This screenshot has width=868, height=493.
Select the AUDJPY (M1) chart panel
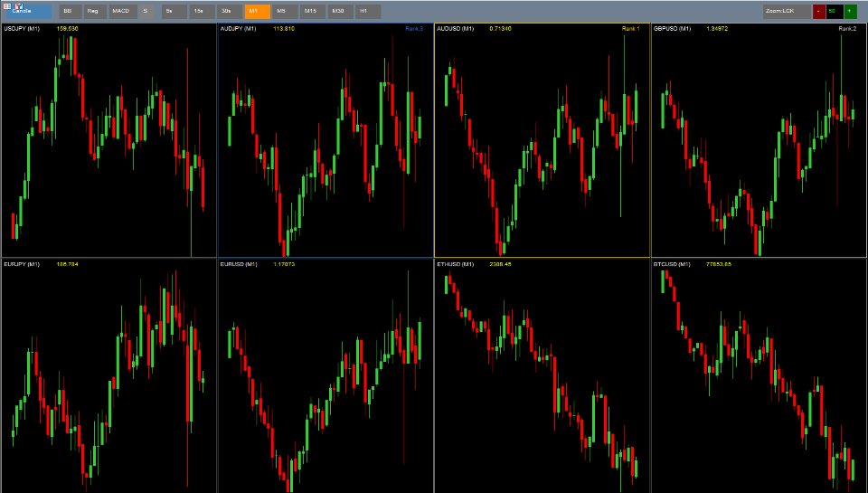tap(325, 140)
